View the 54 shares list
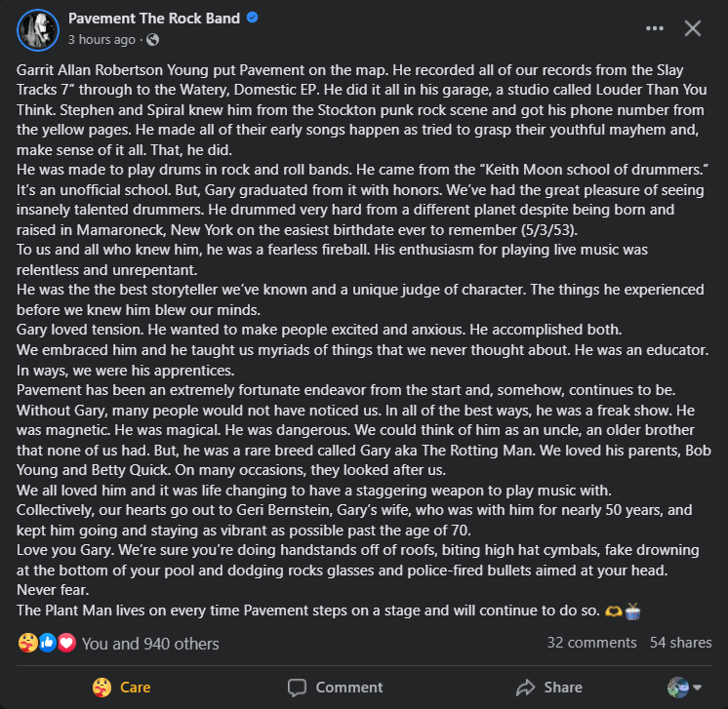This screenshot has height=709, width=728. point(680,643)
